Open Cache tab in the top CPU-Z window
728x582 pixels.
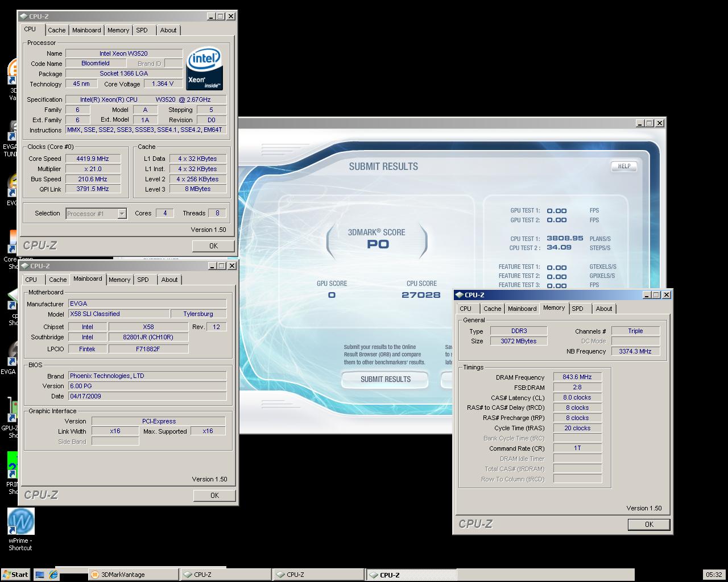(x=56, y=30)
